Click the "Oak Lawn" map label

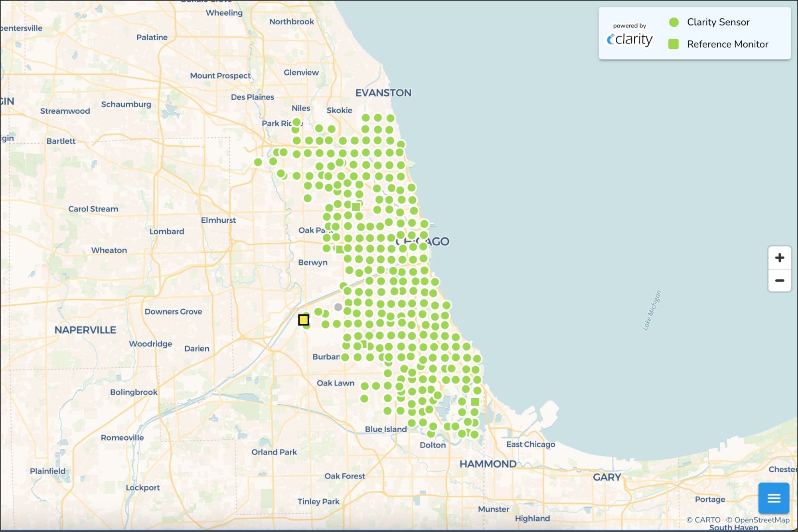336,383
